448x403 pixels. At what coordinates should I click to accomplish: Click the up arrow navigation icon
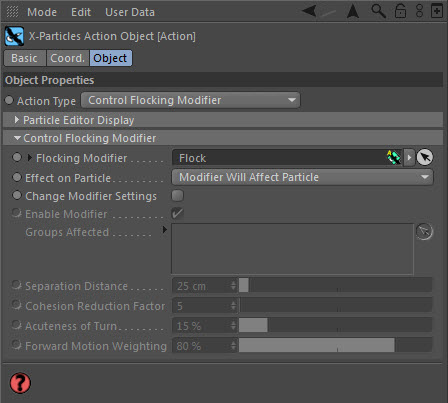(x=353, y=11)
